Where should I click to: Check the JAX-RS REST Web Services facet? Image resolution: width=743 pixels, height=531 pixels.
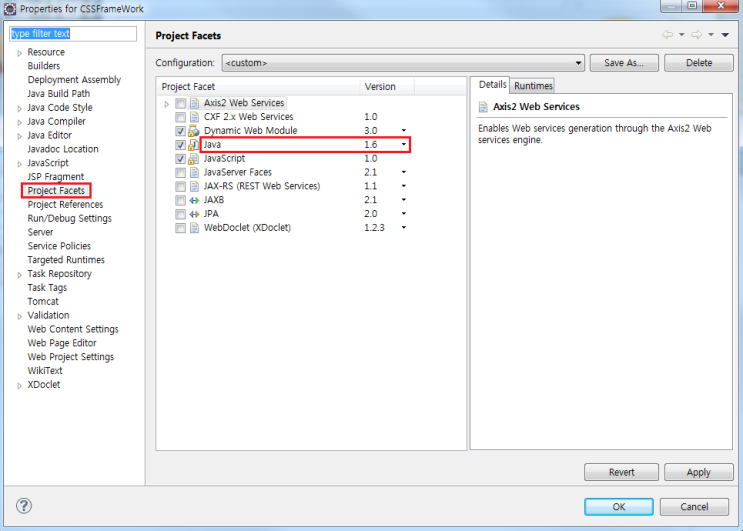pos(181,187)
